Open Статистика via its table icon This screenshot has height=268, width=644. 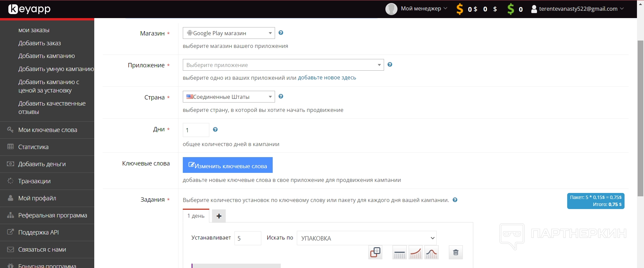10,147
